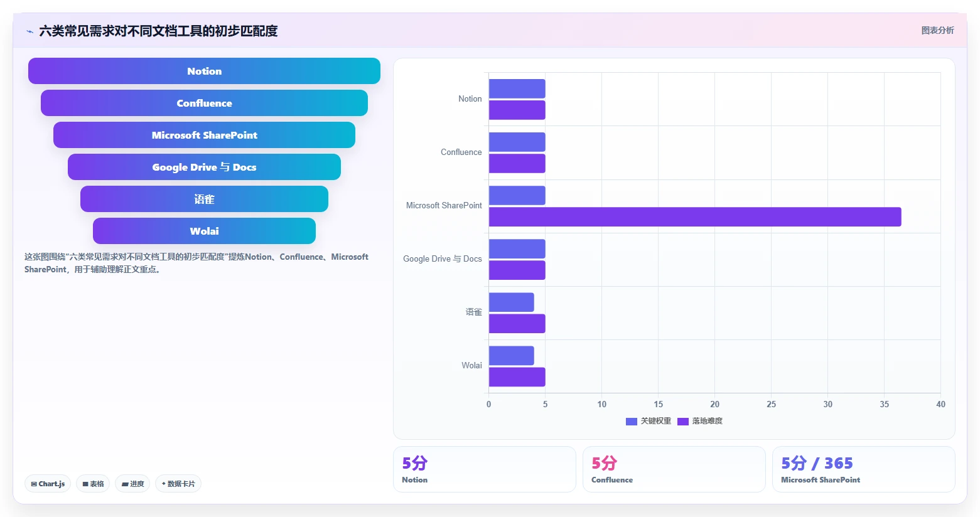The image size is (980, 517).
Task: Click Confluence's 关键权重 chart bar
Action: coord(517,142)
